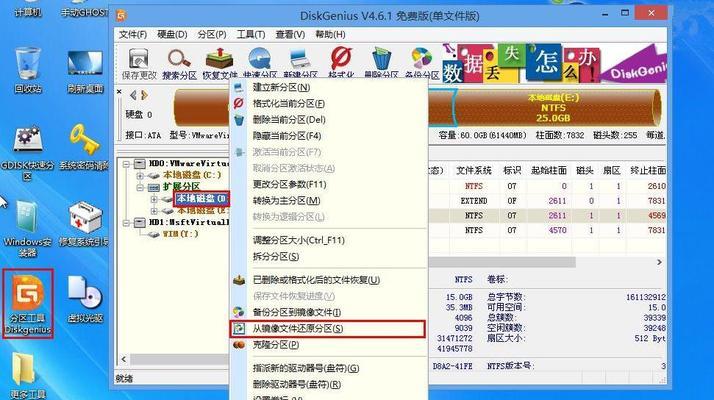The image size is (714, 400).
Task: Click the DiskGenius data loss banner
Action: (x=554, y=63)
